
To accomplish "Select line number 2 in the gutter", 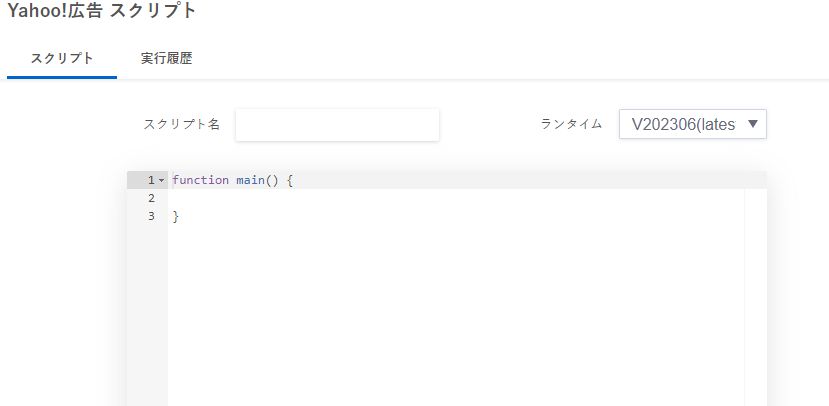I will pos(151,198).
